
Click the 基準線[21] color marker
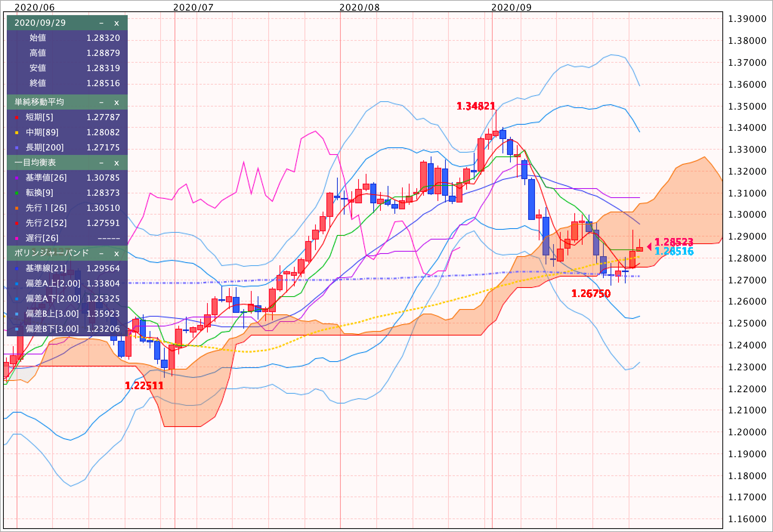pos(17,269)
